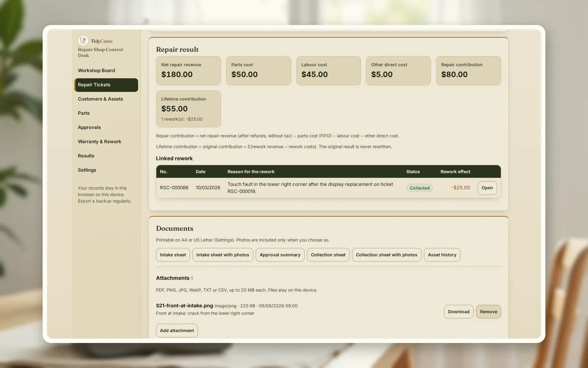Click the 10/03/2026 date cell
The height and width of the screenshot is (368, 588).
click(208, 188)
